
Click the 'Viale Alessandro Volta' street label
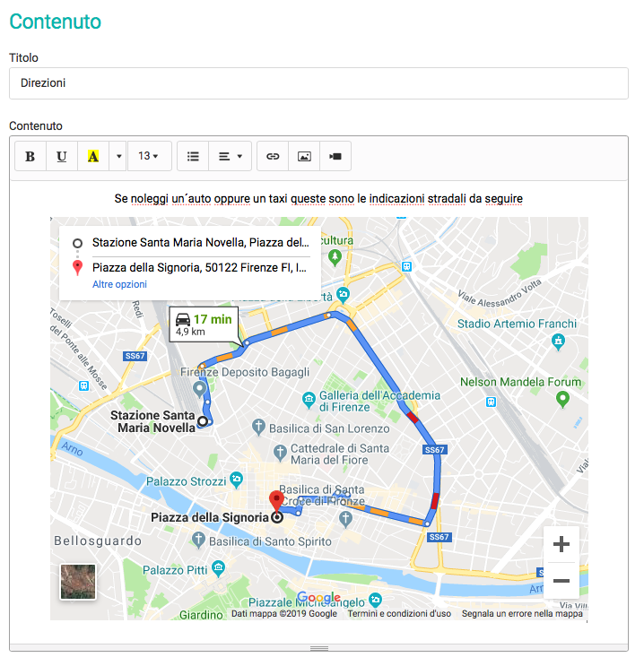500,294
